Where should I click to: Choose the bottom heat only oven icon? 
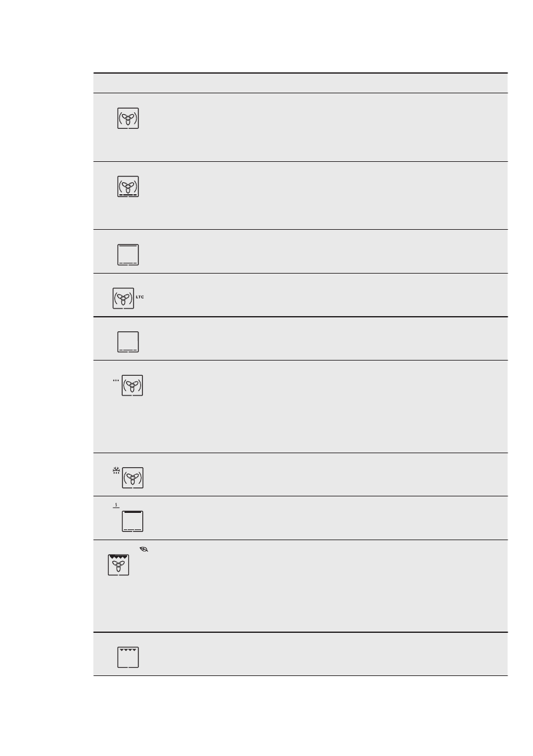click(x=128, y=341)
